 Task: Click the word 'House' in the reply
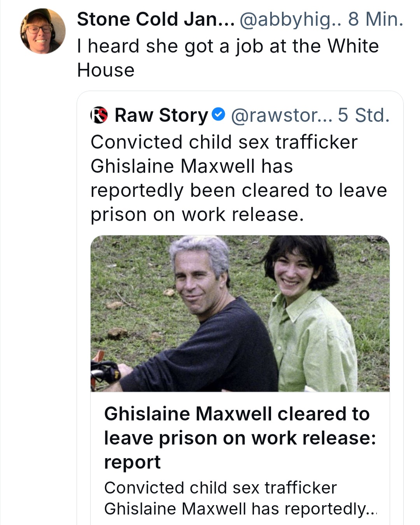[x=106, y=70]
